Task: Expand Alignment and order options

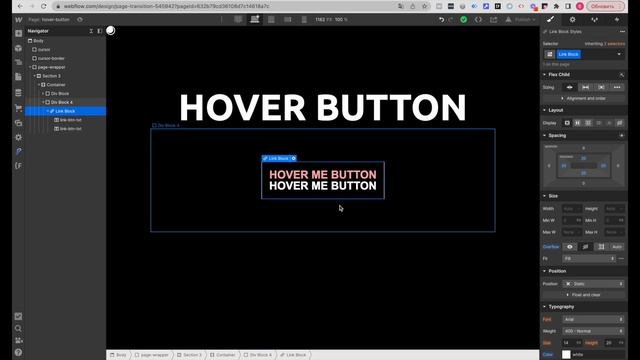Action: [584, 98]
